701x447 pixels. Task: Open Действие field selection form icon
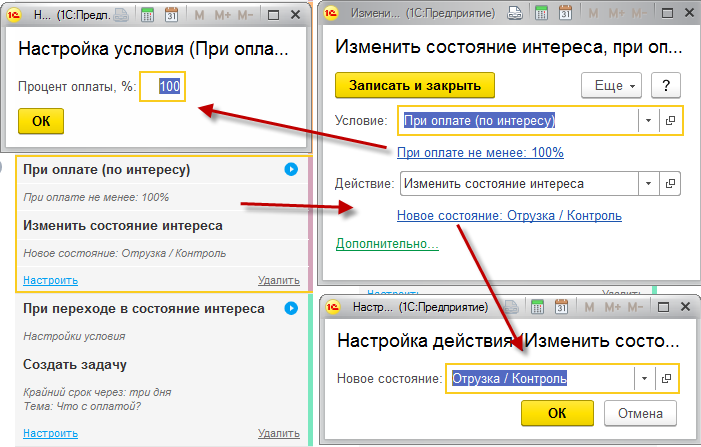tap(670, 183)
